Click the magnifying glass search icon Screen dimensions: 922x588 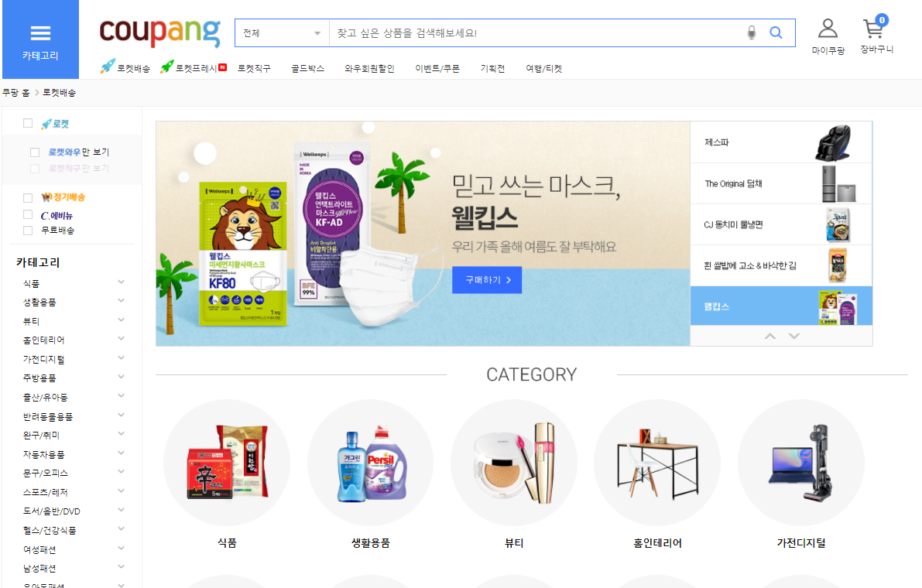click(776, 33)
